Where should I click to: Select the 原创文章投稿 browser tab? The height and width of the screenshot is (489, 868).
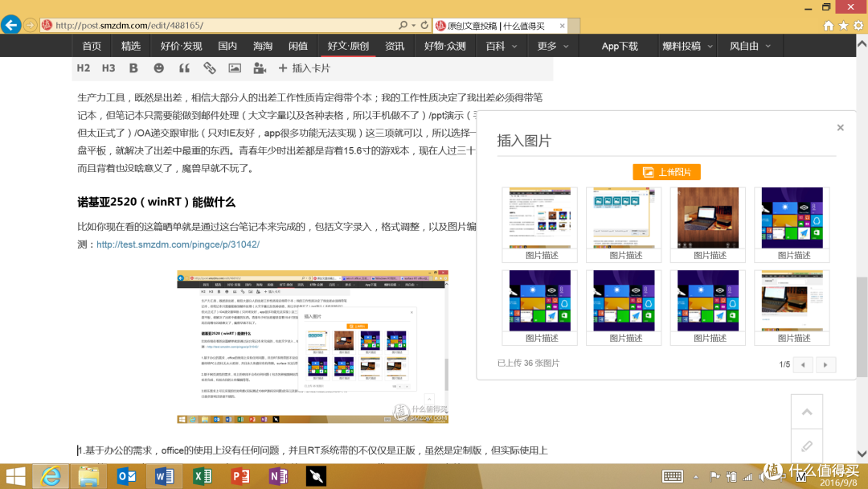495,26
